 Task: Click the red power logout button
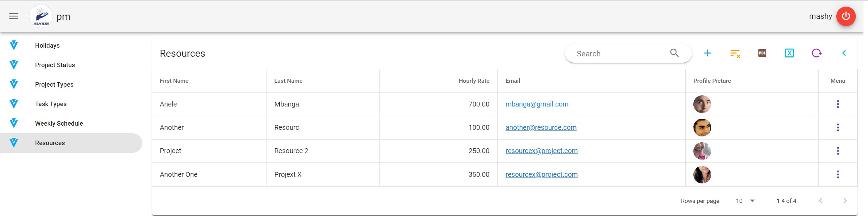pos(846,16)
